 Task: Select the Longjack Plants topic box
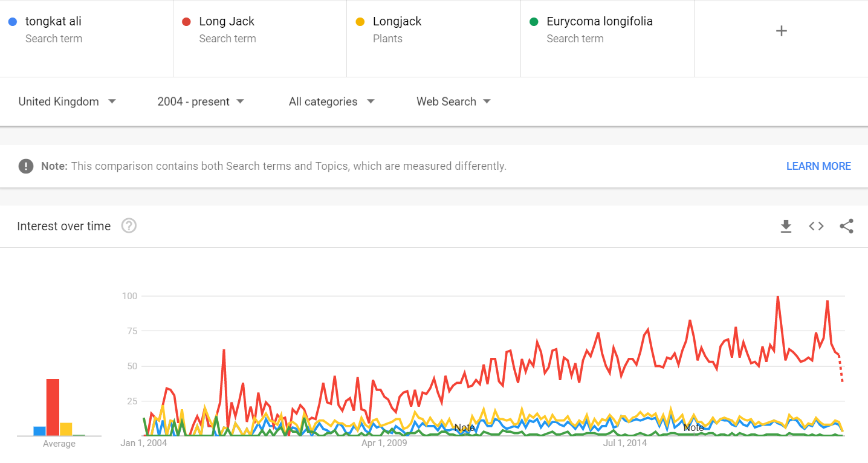coord(433,39)
